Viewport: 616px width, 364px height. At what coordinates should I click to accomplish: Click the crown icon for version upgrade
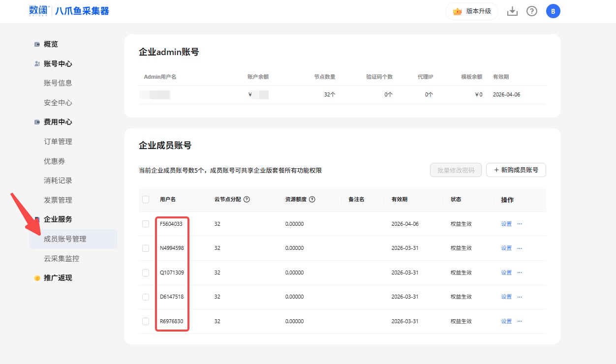pos(457,11)
